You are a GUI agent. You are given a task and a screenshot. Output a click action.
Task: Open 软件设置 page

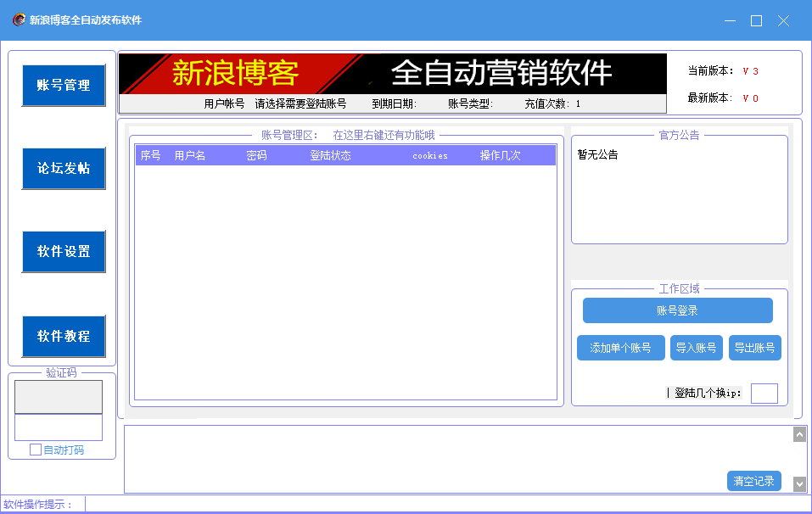click(x=64, y=252)
